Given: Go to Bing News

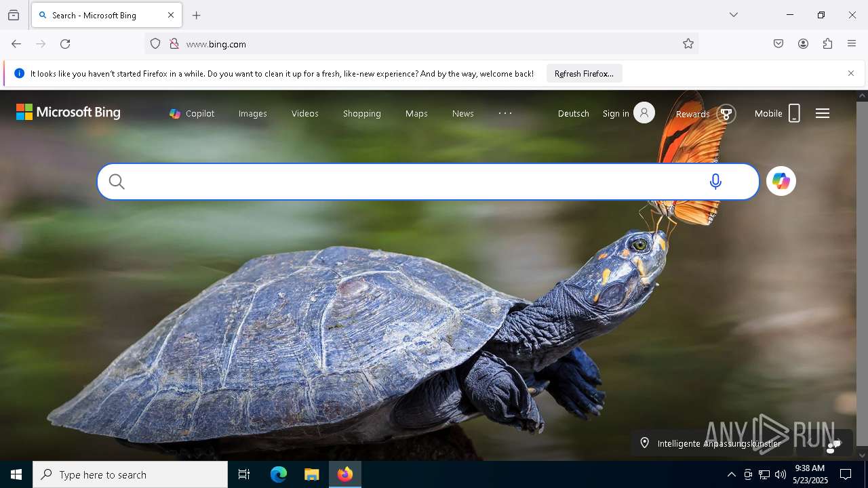Looking at the screenshot, I should pyautogui.click(x=463, y=113).
